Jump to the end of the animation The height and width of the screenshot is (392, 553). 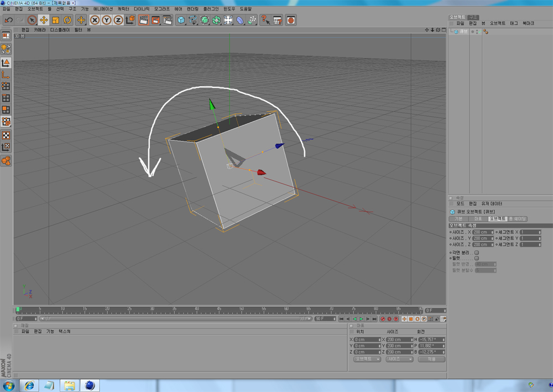(x=374, y=319)
